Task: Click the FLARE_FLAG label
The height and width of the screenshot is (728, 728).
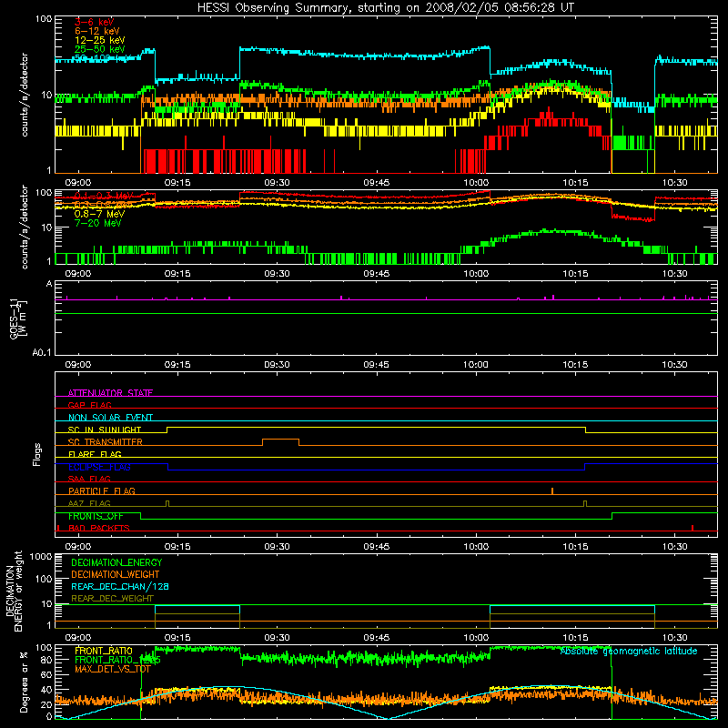Action: point(95,454)
